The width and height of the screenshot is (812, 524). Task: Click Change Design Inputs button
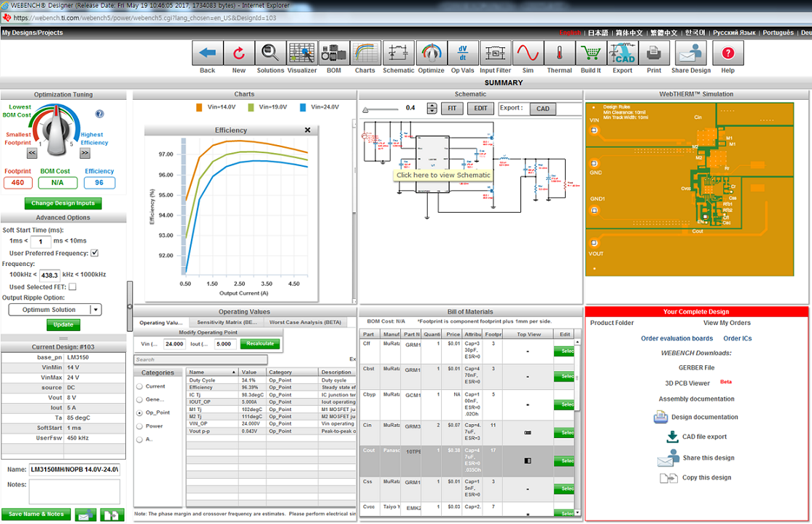pyautogui.click(x=63, y=203)
